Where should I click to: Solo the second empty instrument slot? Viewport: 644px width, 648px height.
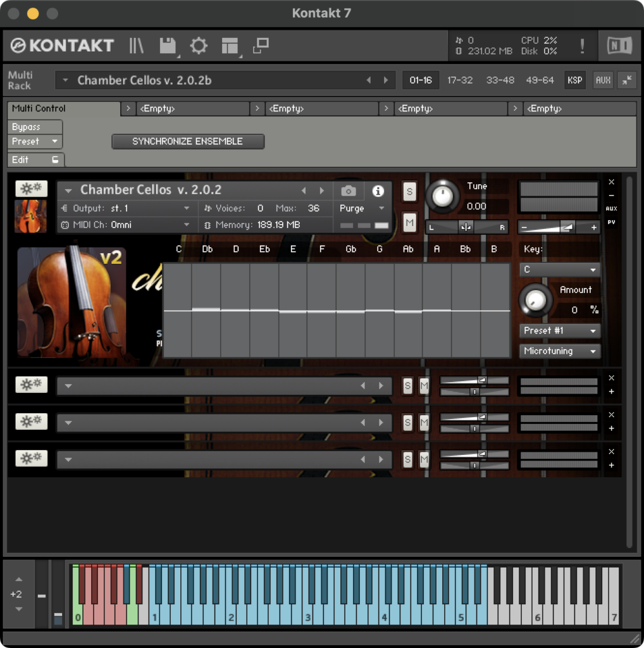point(407,422)
